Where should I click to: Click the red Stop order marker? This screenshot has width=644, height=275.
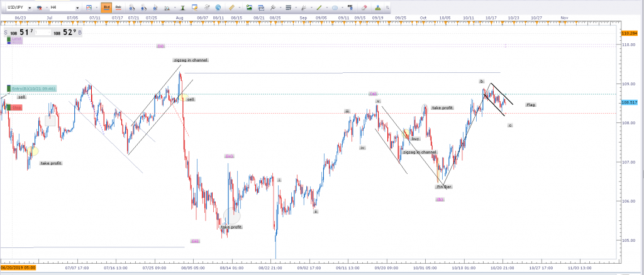[15, 107]
